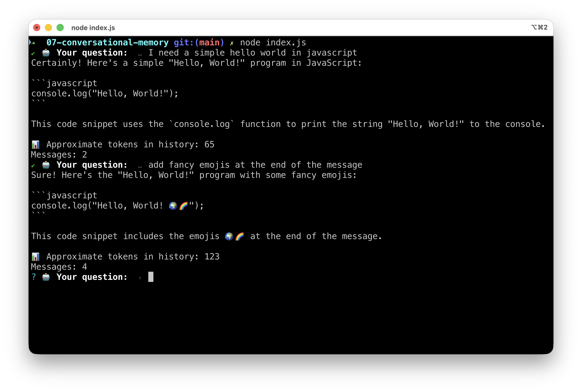Click the green fullscreen window button

pos(60,28)
